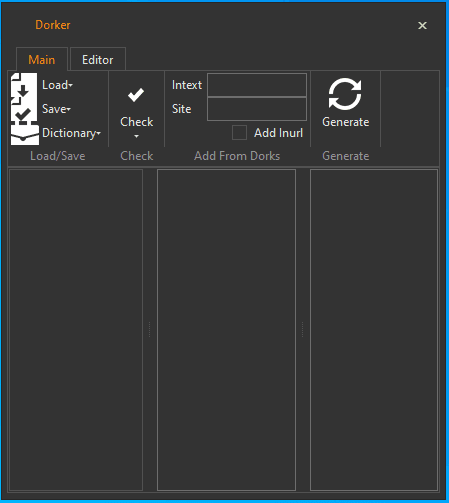The width and height of the screenshot is (449, 503).
Task: Select the Main tab
Action: [x=42, y=60]
